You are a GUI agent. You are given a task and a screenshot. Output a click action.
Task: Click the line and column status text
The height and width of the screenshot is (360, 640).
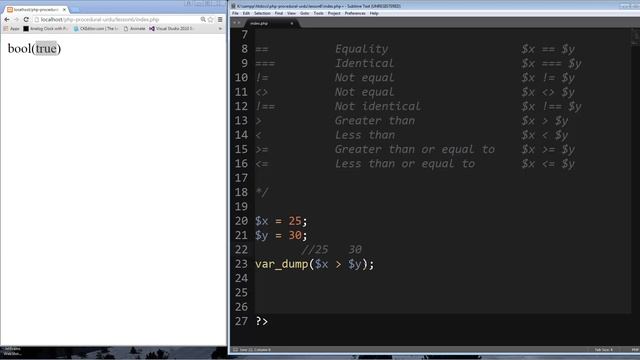click(255, 350)
